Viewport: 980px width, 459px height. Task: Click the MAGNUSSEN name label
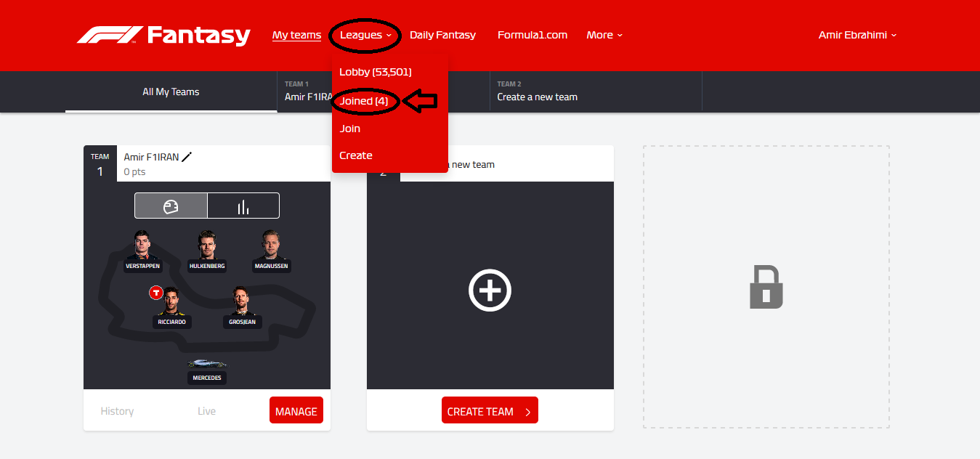[271, 266]
